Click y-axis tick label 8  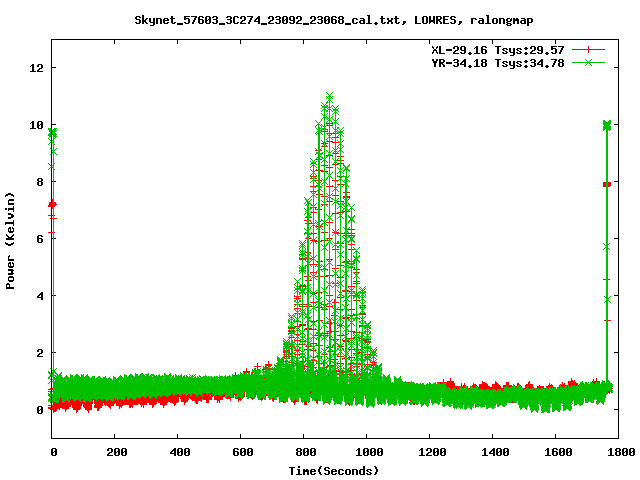[40, 182]
